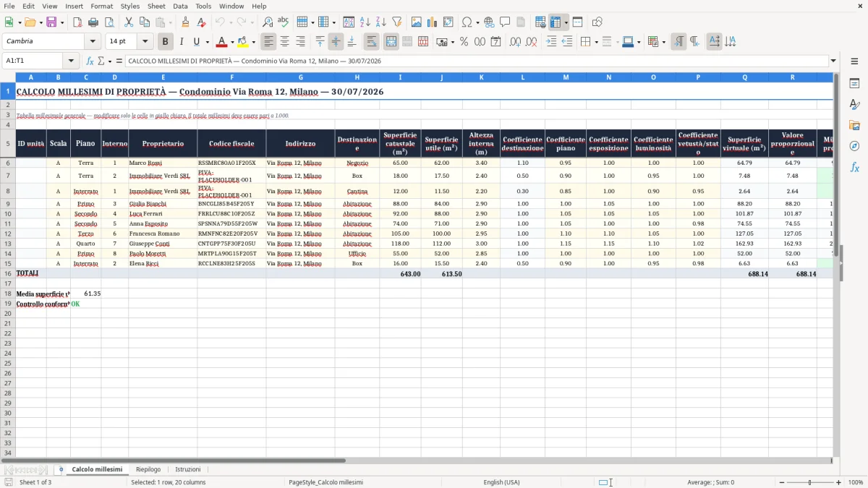Click PageStyle_Calcolo millesimi in status bar
868x488 pixels.
click(325, 482)
